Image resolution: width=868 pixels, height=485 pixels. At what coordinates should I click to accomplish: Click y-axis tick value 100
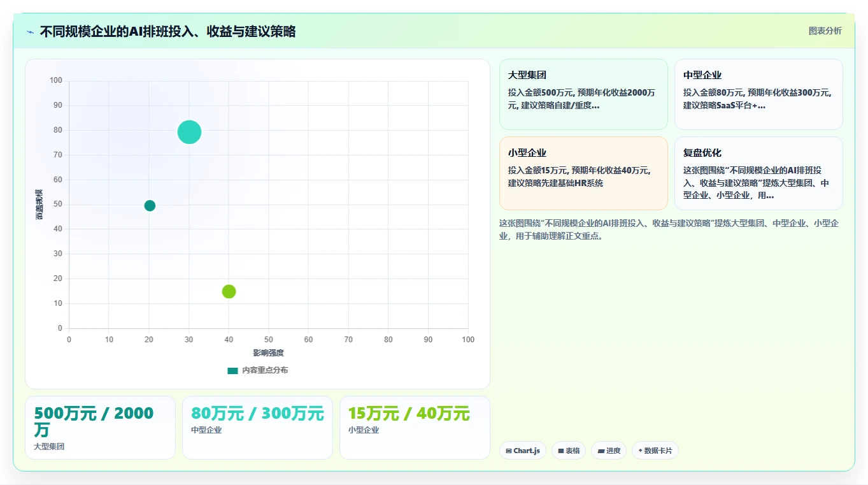[56, 80]
